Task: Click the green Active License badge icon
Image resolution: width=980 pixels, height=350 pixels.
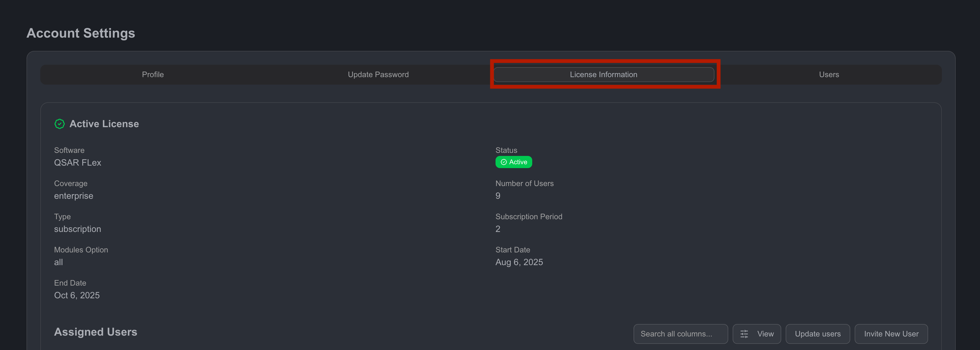Action: pyautogui.click(x=60, y=124)
